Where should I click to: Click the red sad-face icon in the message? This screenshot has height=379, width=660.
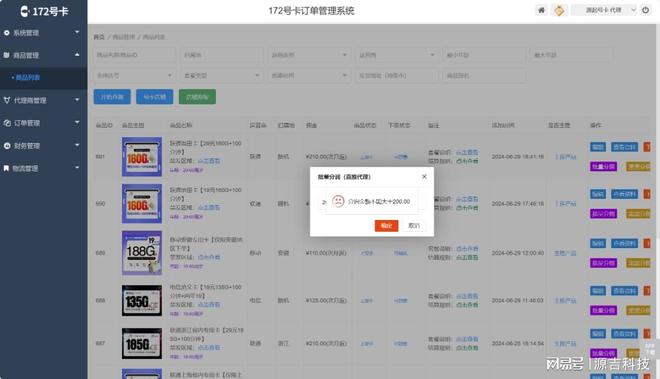pyautogui.click(x=338, y=201)
